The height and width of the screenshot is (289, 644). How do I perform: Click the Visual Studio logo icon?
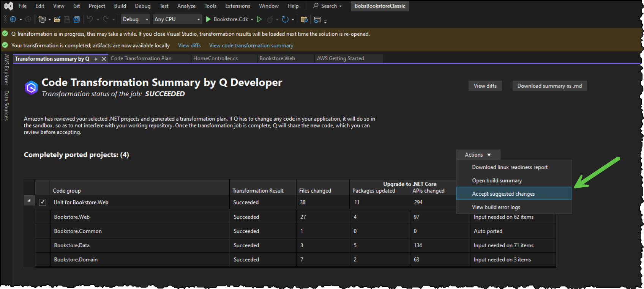click(9, 6)
